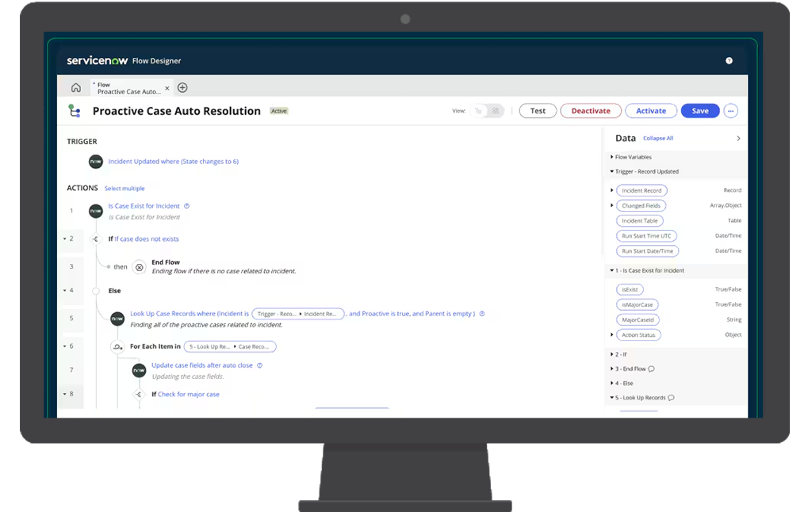Collapse step 2 If branch arrow

click(x=65, y=239)
